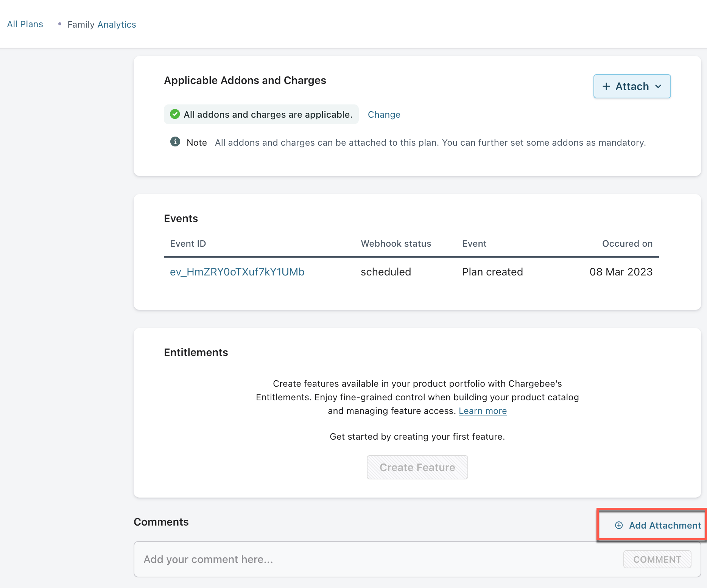Click the info icon beside Note
The height and width of the screenshot is (588, 707).
point(175,142)
